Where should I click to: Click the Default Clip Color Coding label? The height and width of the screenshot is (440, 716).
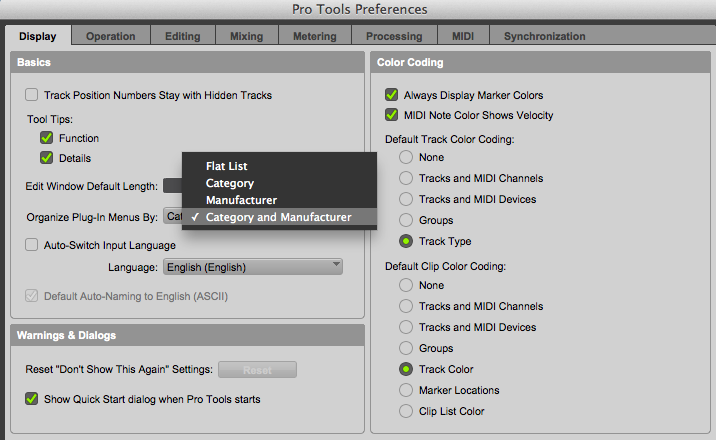[445, 266]
